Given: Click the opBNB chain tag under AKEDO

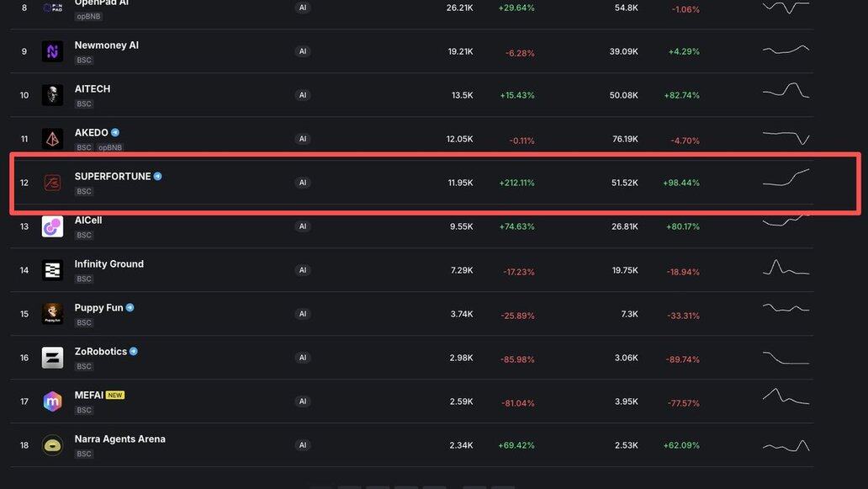Looking at the screenshot, I should (x=110, y=148).
